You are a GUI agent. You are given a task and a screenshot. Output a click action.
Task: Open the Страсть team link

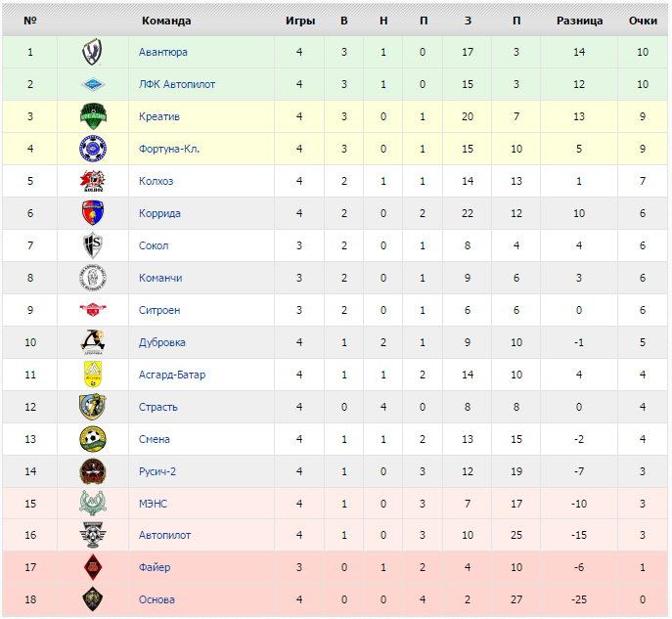[158, 407]
